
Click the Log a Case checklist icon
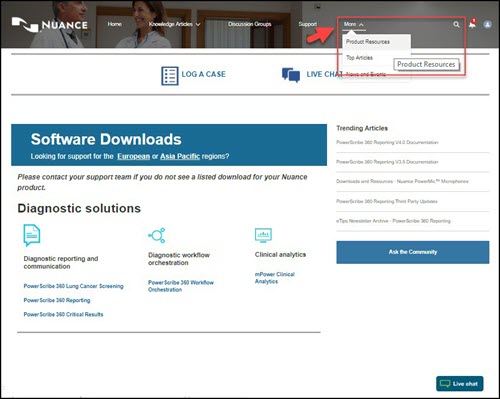170,76
